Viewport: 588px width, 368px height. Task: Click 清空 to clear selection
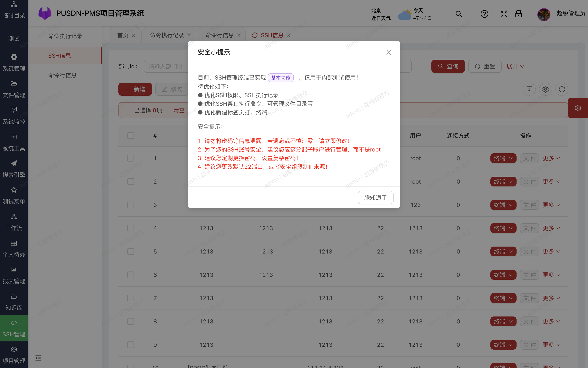tap(179, 110)
